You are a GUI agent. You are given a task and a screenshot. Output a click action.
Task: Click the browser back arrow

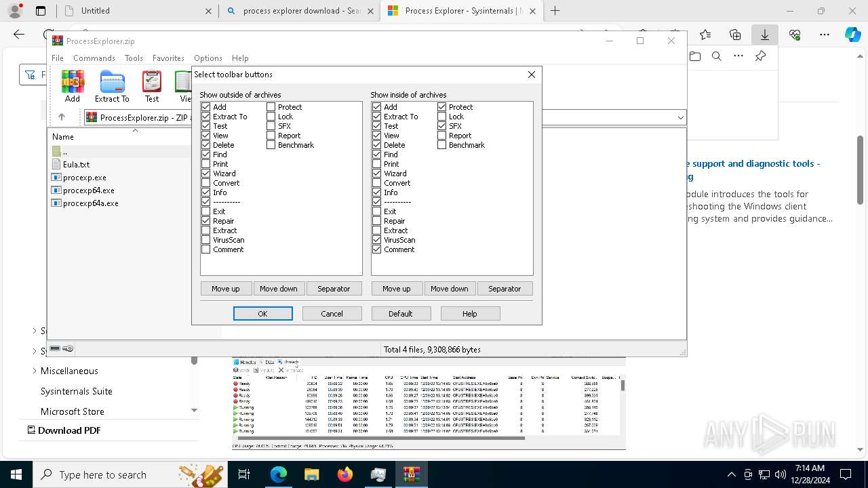tap(19, 35)
